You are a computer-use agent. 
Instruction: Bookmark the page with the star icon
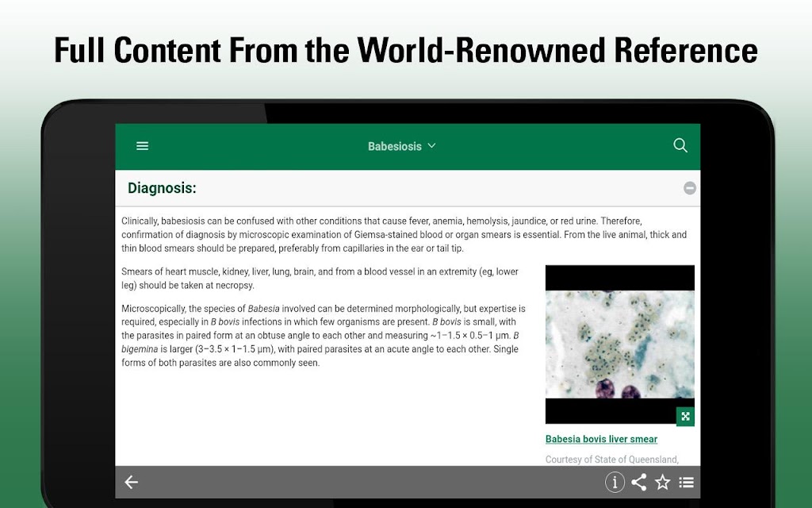pos(663,482)
